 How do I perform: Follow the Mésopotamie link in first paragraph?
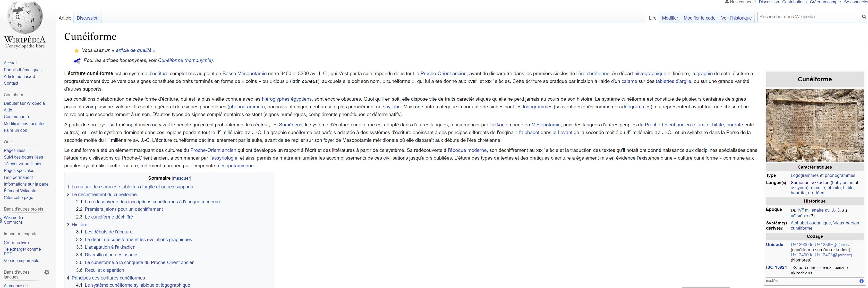252,73
